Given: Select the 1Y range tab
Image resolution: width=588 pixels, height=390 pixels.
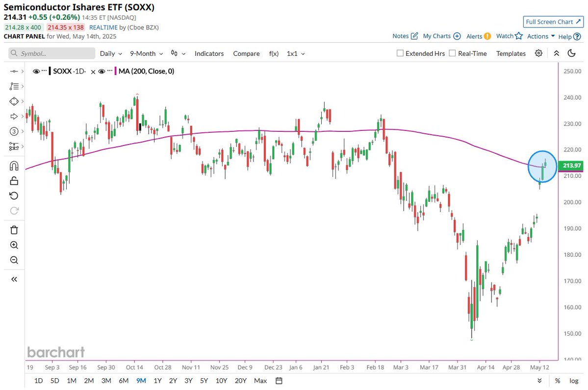Looking at the screenshot, I should pyautogui.click(x=157, y=381).
